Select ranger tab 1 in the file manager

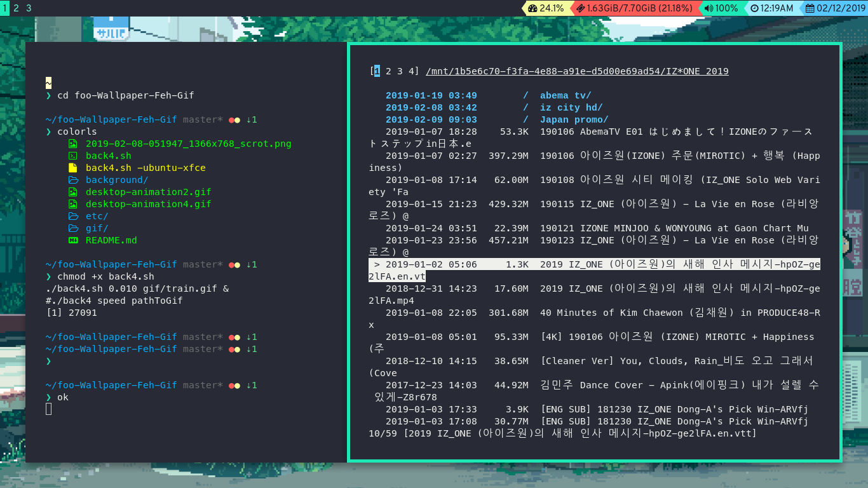tap(377, 71)
